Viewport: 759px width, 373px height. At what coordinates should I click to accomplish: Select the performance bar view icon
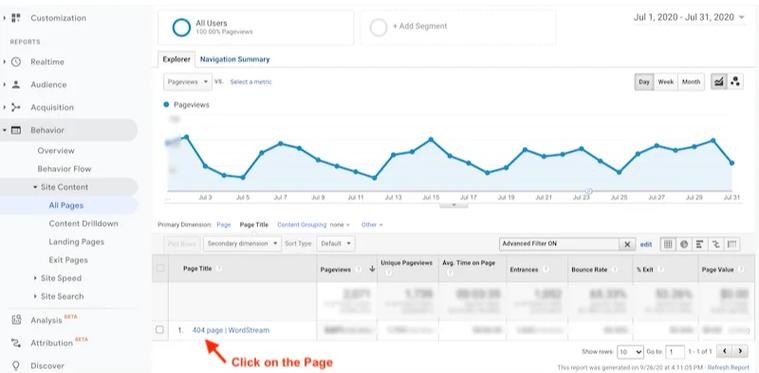tap(699, 244)
